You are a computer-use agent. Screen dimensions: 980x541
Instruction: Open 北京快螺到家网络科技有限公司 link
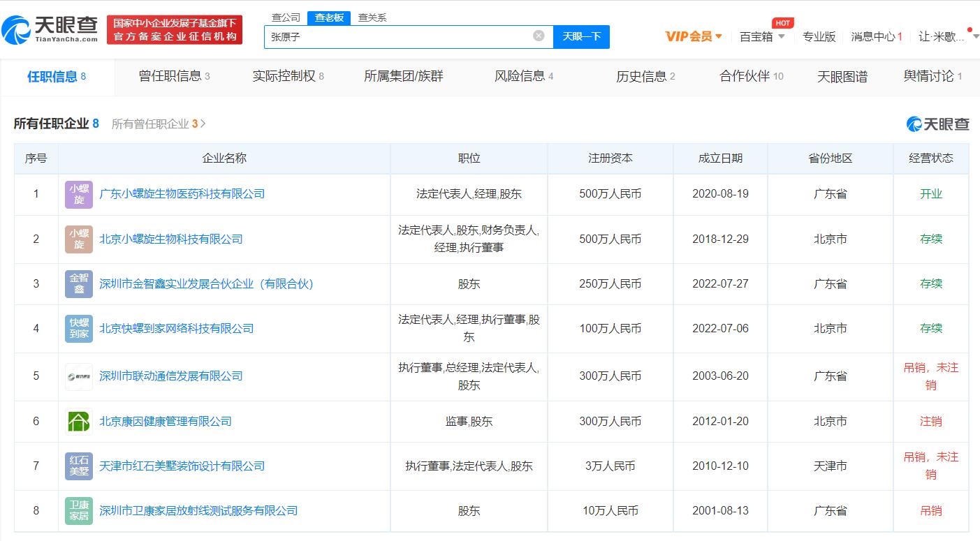177,329
